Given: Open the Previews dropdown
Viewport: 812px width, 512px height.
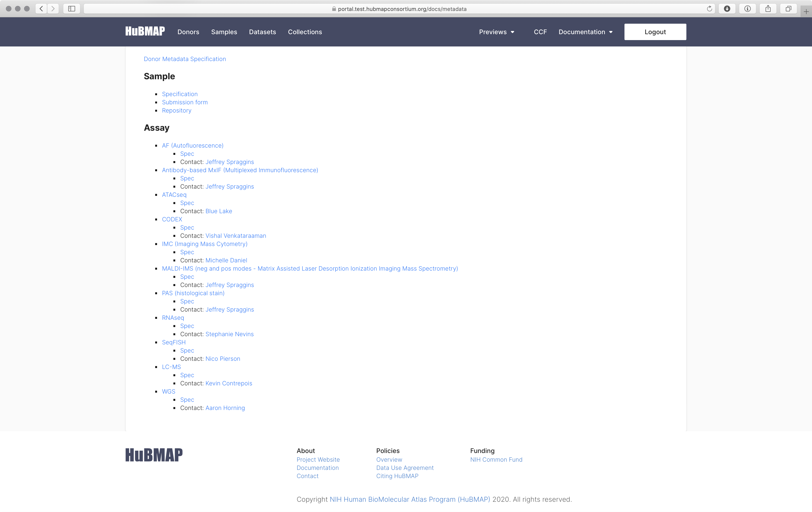Looking at the screenshot, I should click(x=496, y=32).
